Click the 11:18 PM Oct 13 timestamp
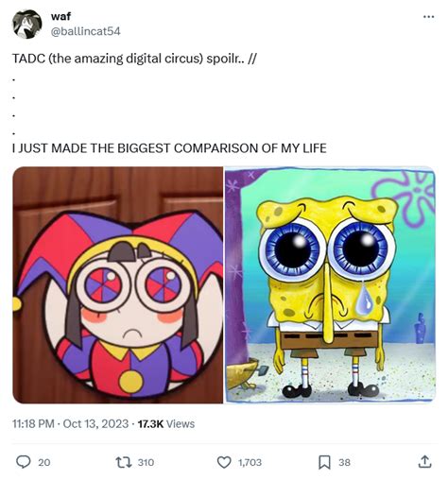 tap(71, 423)
